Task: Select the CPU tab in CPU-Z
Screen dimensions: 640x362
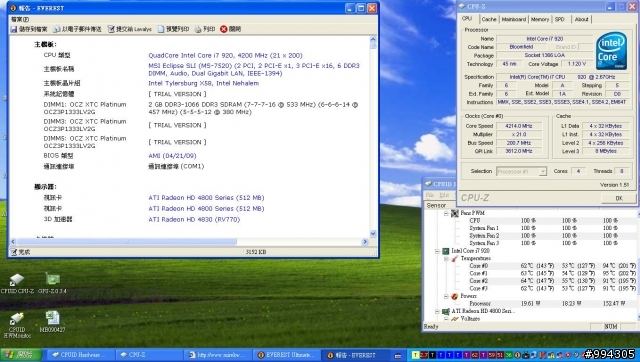Action: pos(467,19)
